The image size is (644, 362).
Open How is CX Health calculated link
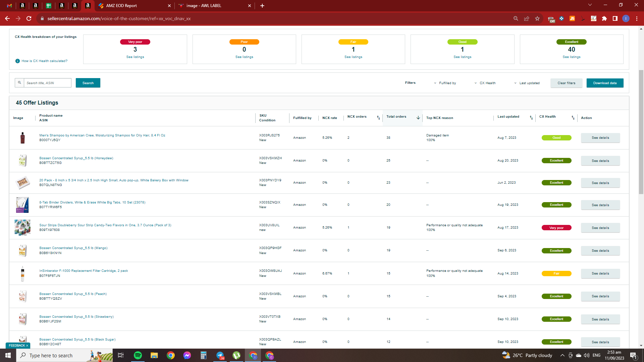44,61
